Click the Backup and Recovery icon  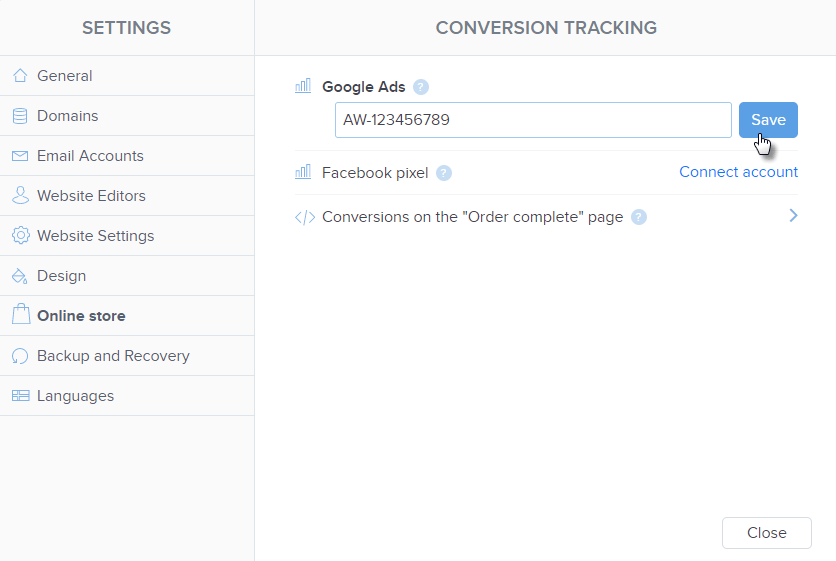(x=20, y=356)
